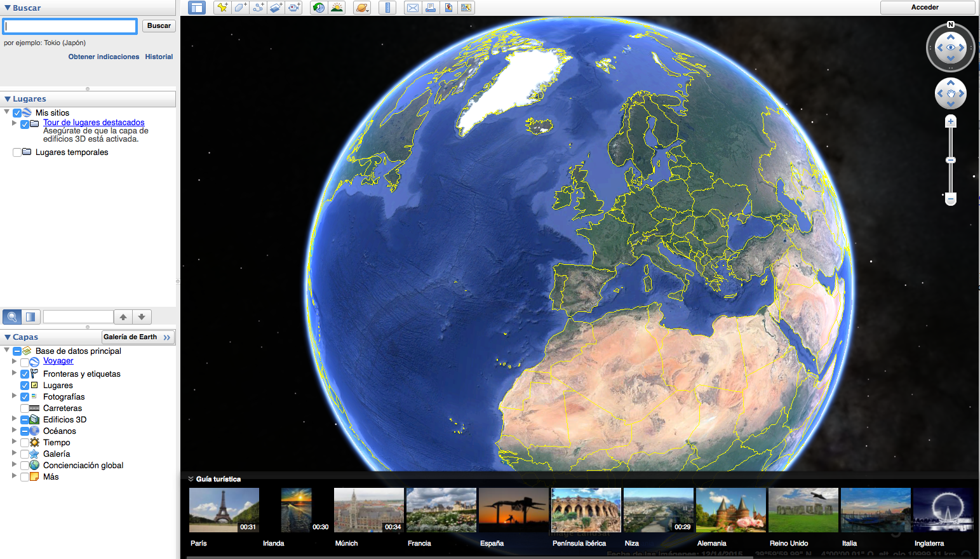Collapse the Capas panel
980x559 pixels.
point(8,337)
